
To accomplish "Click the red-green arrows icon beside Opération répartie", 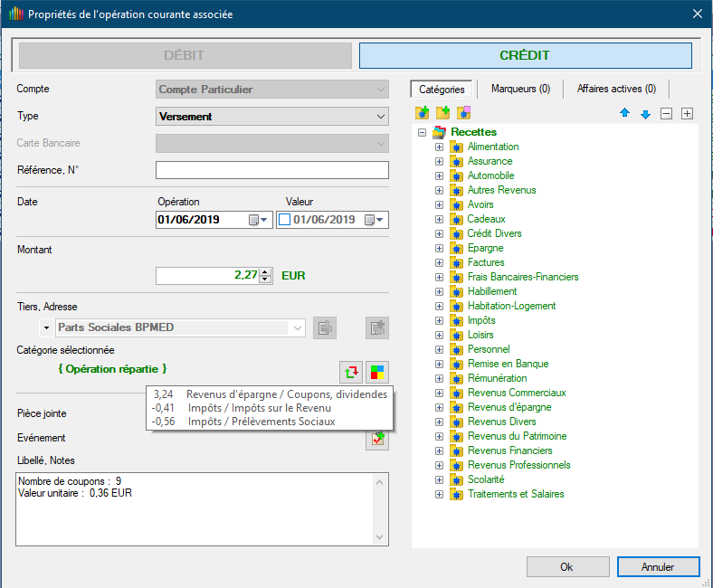I will pos(351,372).
